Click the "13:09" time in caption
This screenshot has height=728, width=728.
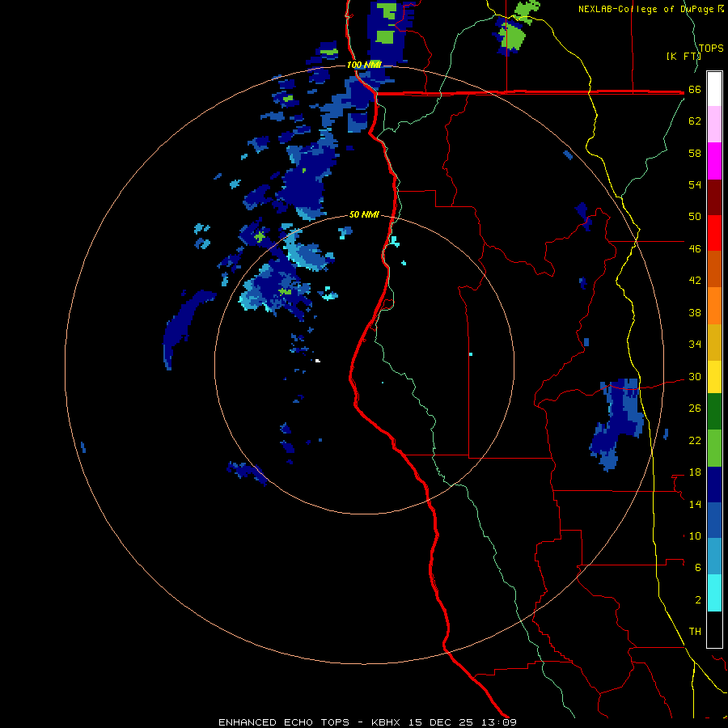point(498,722)
